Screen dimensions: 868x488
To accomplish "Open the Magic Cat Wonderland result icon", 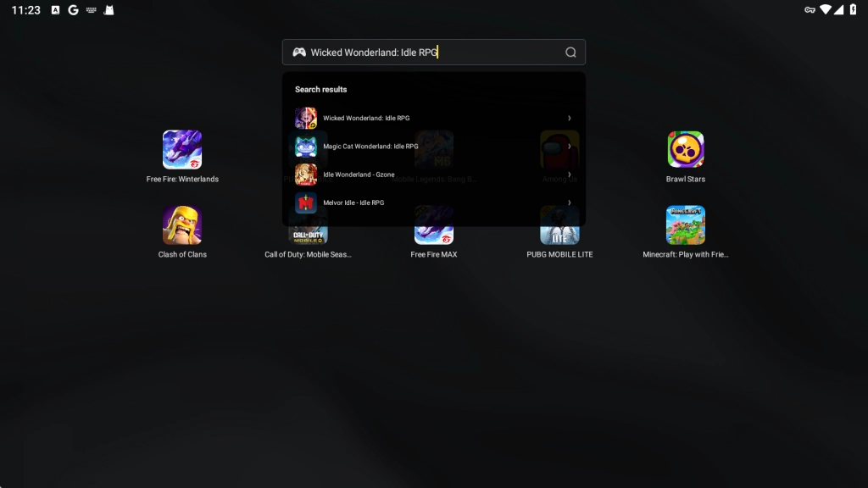I will click(305, 147).
